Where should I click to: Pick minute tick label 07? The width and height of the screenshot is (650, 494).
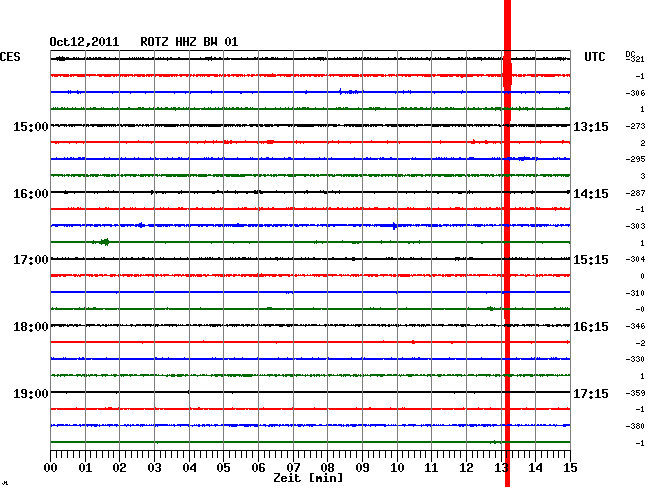[293, 468]
